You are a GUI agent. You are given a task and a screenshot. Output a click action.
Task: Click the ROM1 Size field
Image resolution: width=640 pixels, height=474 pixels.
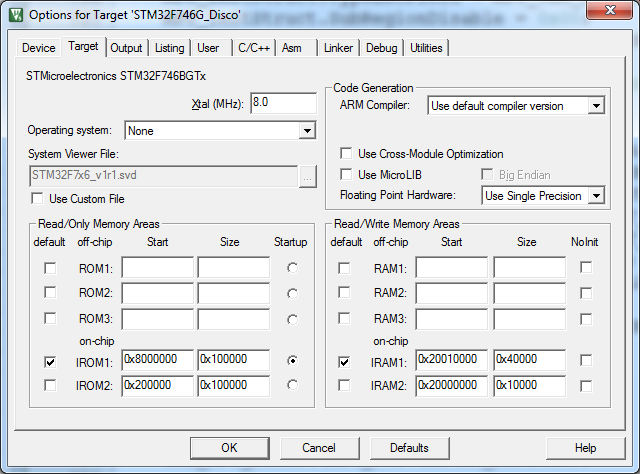(x=234, y=267)
